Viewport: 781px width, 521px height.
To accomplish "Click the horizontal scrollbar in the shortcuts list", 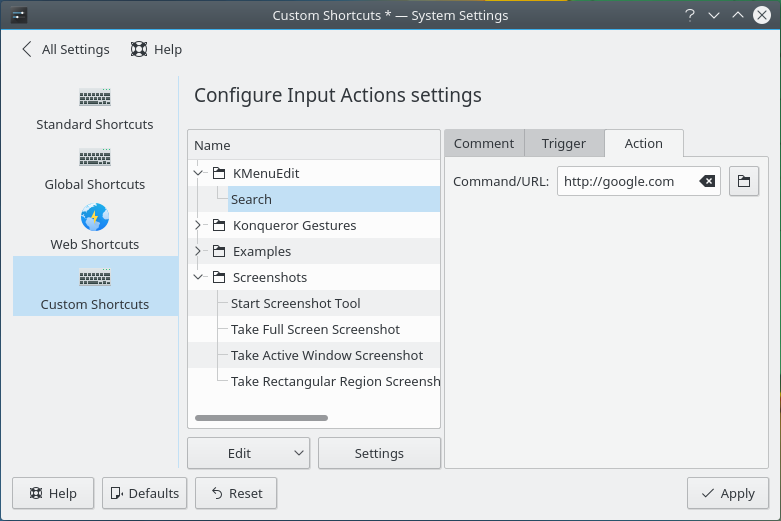I will click(x=261, y=417).
